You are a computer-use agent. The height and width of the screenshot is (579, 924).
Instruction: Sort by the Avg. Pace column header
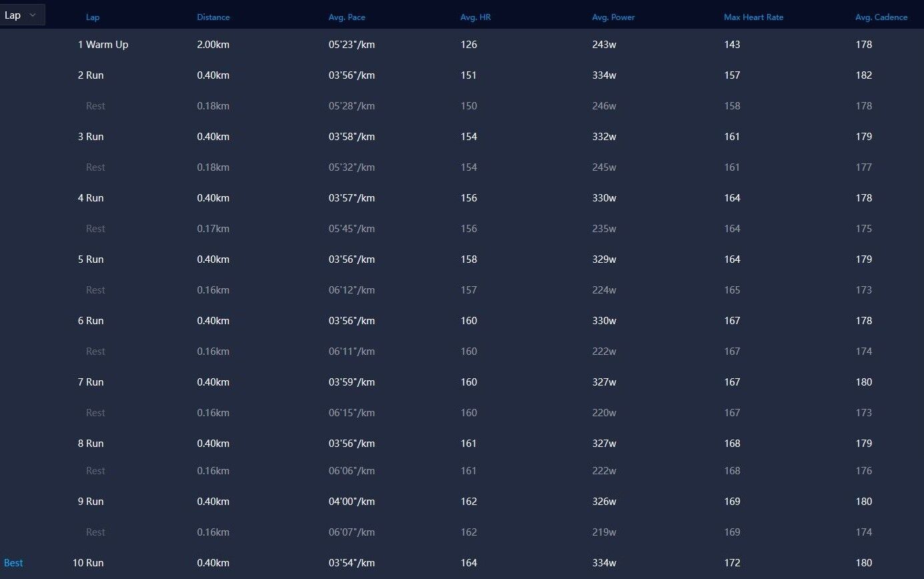347,17
